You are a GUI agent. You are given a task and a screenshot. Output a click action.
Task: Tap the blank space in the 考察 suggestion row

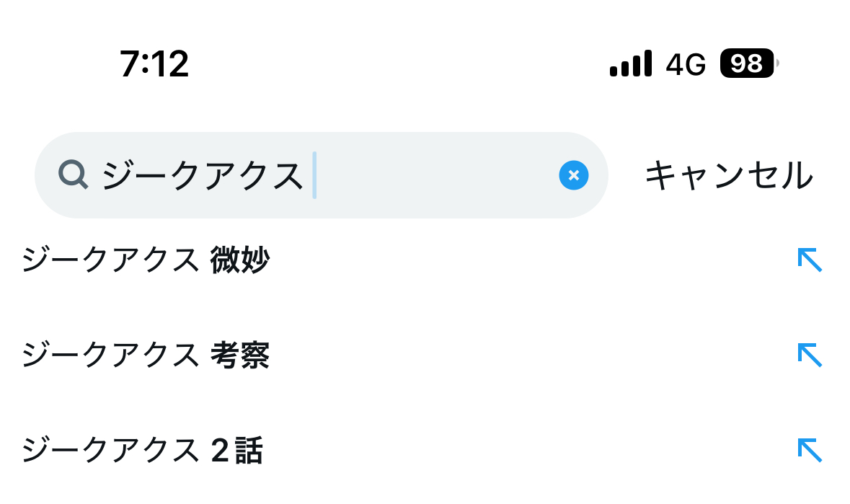coord(531,355)
